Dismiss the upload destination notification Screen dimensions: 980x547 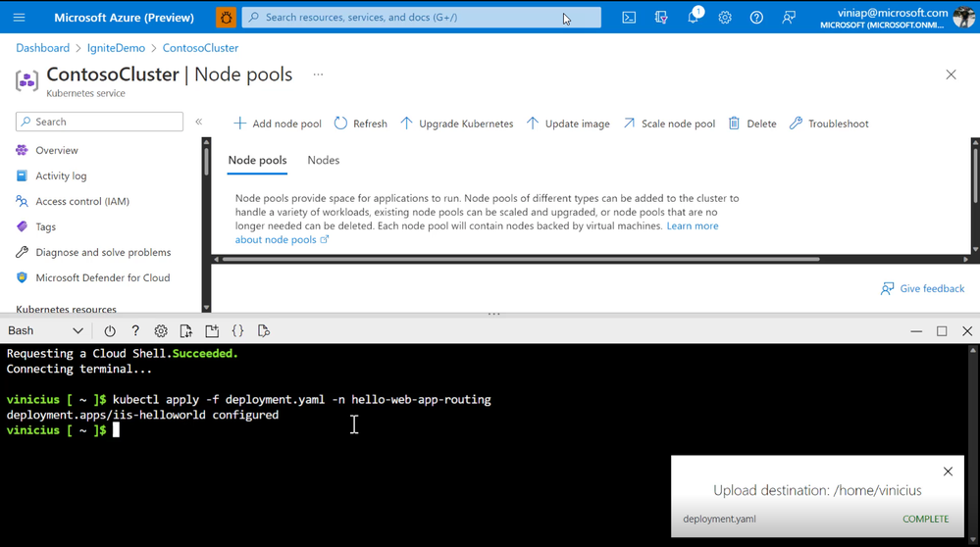949,472
